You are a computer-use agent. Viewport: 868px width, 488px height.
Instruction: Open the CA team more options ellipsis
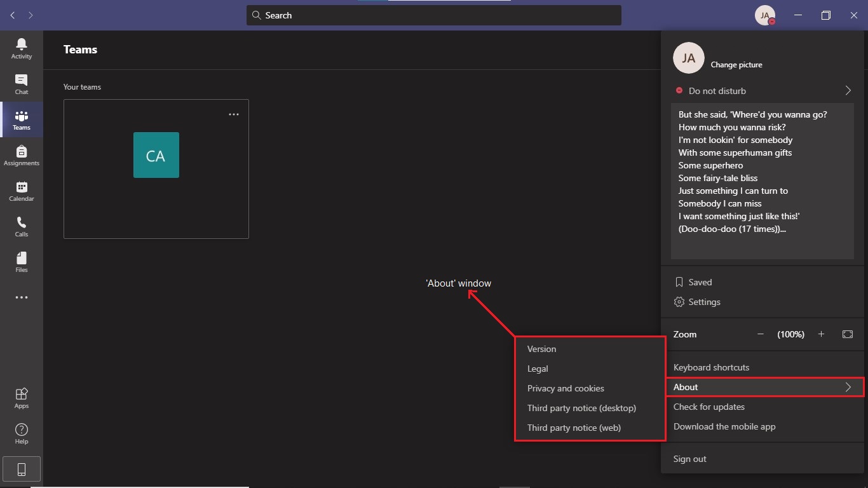coord(234,114)
